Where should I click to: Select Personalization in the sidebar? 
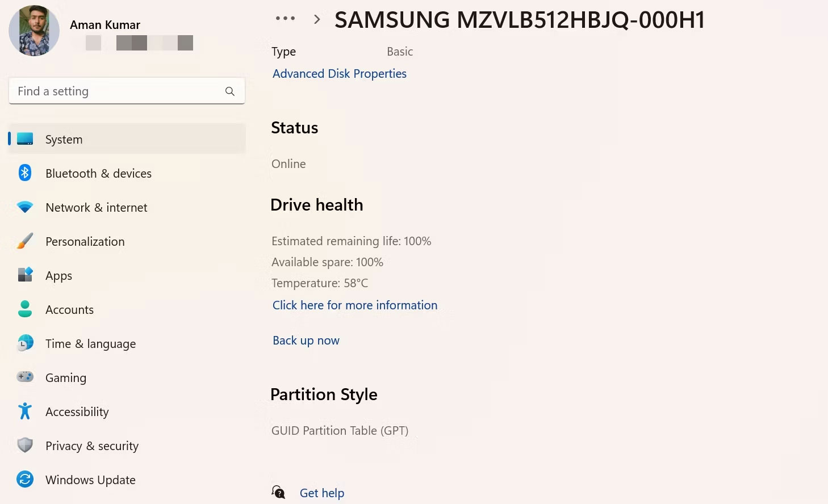click(x=127, y=241)
